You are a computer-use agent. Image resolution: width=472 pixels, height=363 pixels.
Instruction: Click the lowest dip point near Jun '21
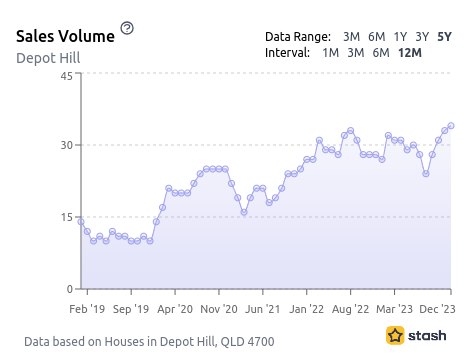[x=244, y=212]
